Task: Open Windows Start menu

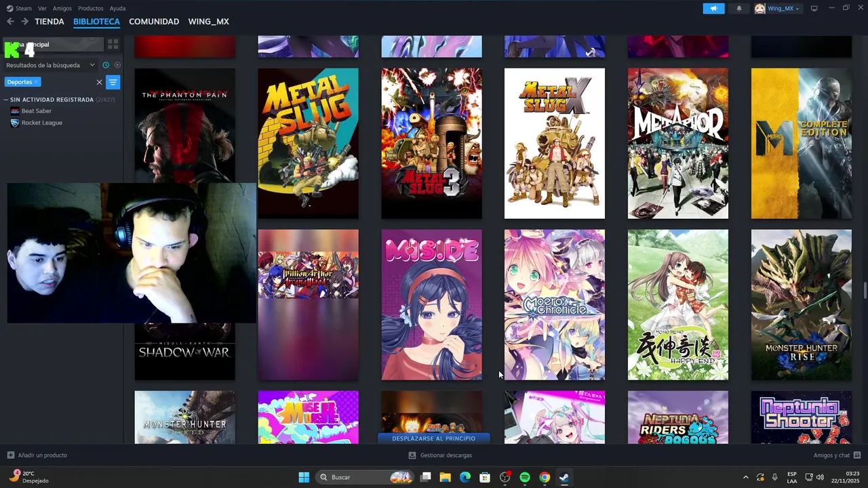Action: click(x=304, y=477)
